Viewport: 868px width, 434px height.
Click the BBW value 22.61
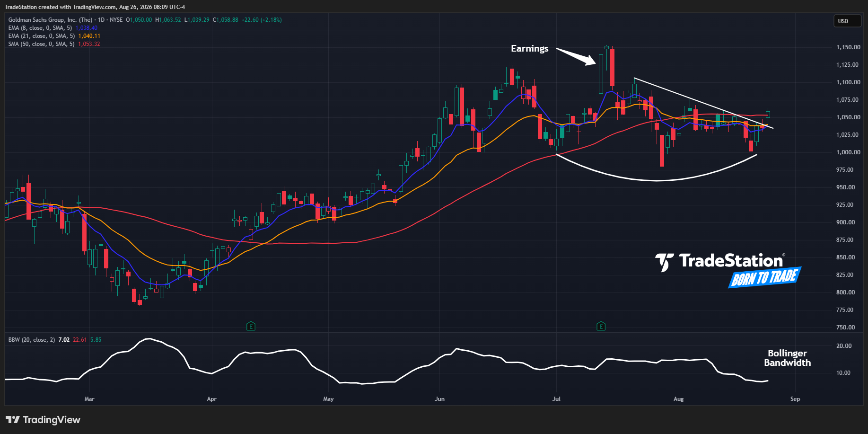80,340
